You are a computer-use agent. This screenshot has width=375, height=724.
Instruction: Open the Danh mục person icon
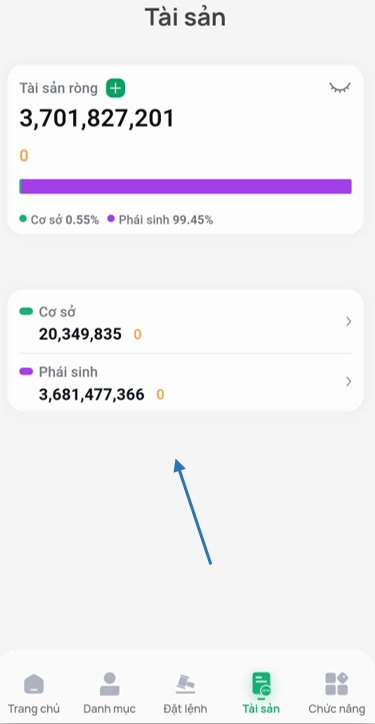pos(109,684)
